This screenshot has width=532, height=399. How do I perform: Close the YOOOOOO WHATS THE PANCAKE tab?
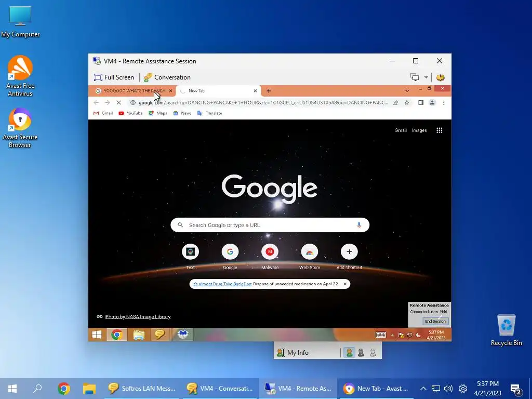pos(170,91)
